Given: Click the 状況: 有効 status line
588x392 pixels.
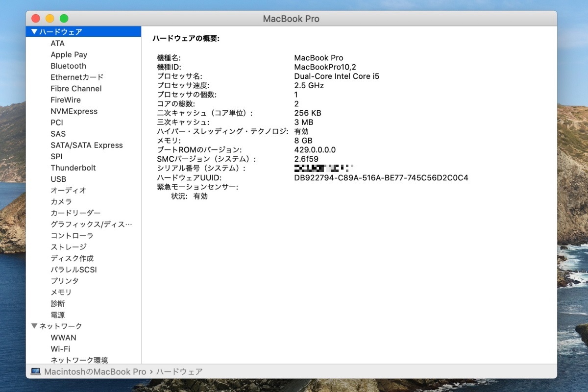Looking at the screenshot, I should point(189,196).
